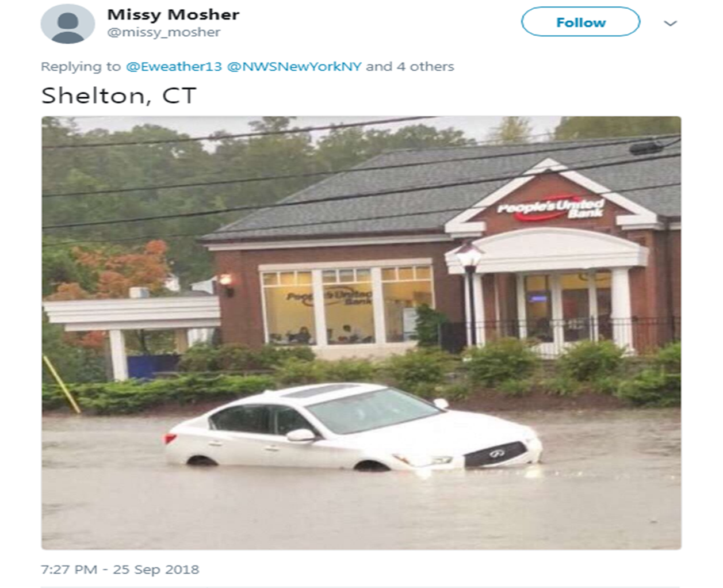
Task: Follow Missy Mosher
Action: pyautogui.click(x=580, y=22)
